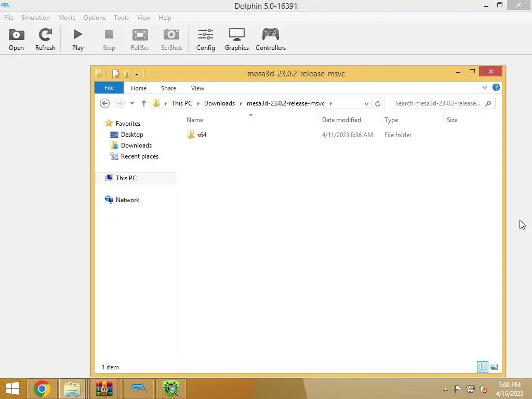532x399 pixels.
Task: Click Properties icon in Explorer quick access
Action: pos(116,73)
